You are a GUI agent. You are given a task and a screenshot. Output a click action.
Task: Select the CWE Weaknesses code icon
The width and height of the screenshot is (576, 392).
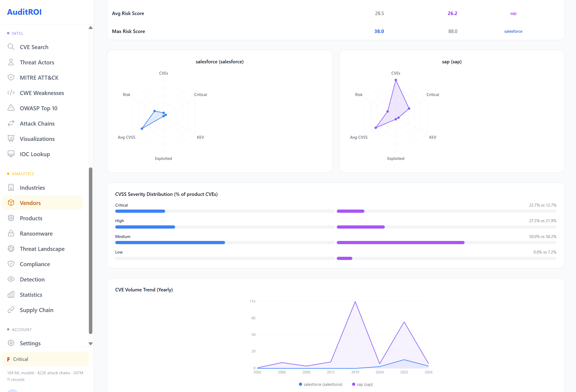coord(11,93)
